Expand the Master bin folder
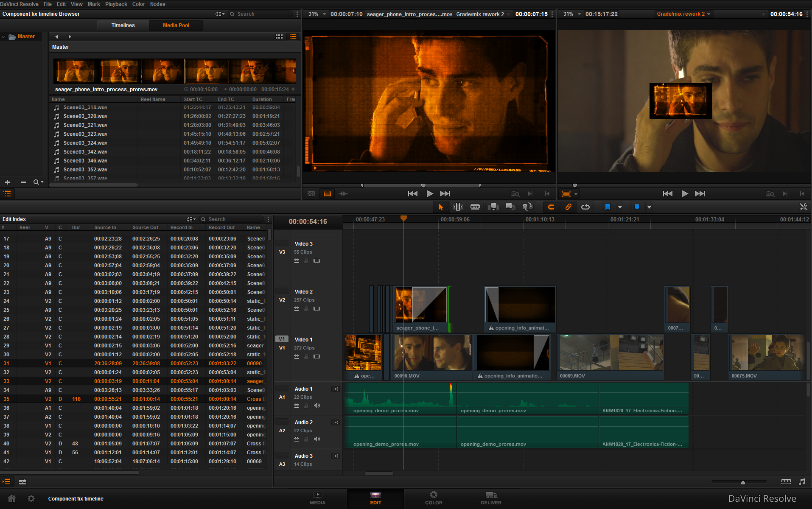The width and height of the screenshot is (812, 509). coord(3,37)
